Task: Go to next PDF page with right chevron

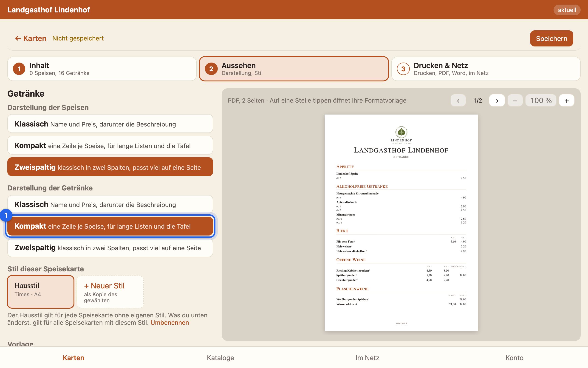Action: (x=497, y=101)
